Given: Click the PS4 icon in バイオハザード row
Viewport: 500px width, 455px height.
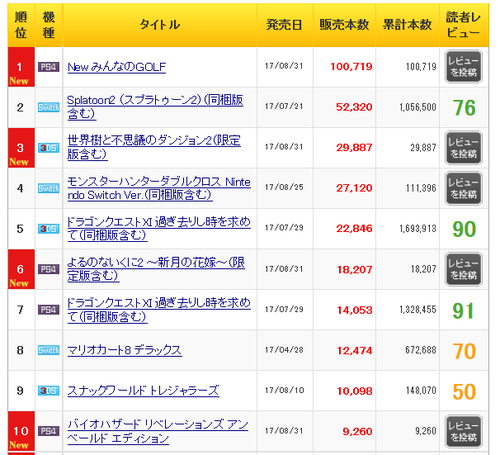Looking at the screenshot, I should tap(49, 431).
